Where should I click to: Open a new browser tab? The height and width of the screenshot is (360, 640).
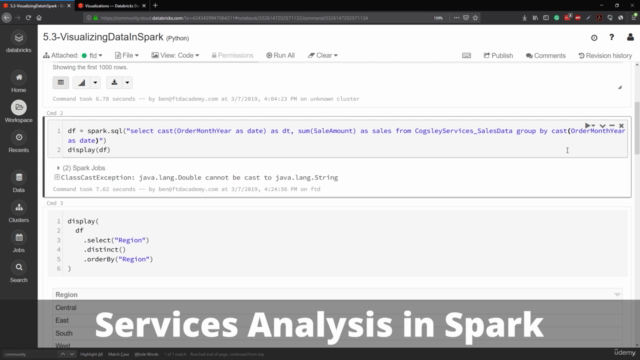point(155,6)
